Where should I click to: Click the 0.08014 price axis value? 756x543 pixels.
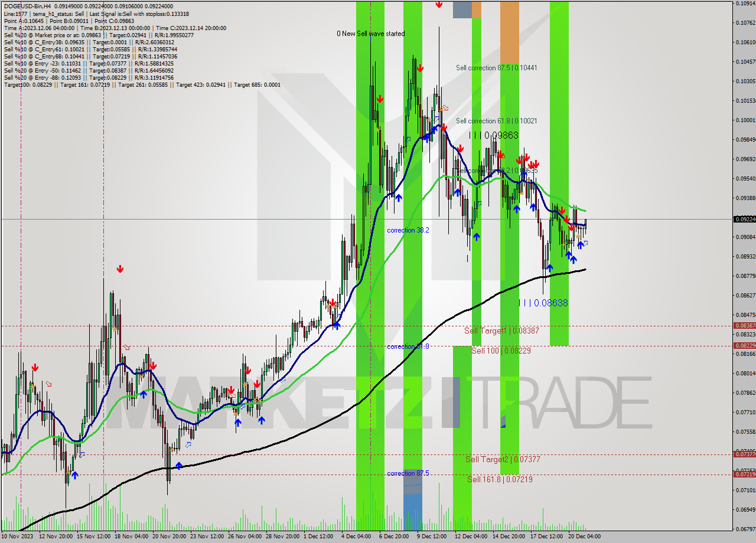point(745,373)
